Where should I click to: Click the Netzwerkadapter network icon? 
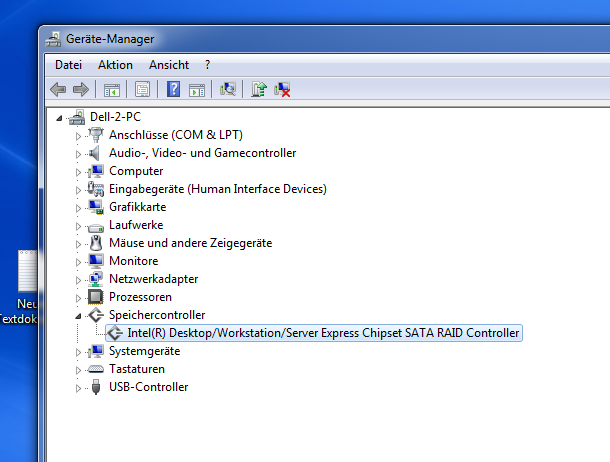pyautogui.click(x=96, y=279)
